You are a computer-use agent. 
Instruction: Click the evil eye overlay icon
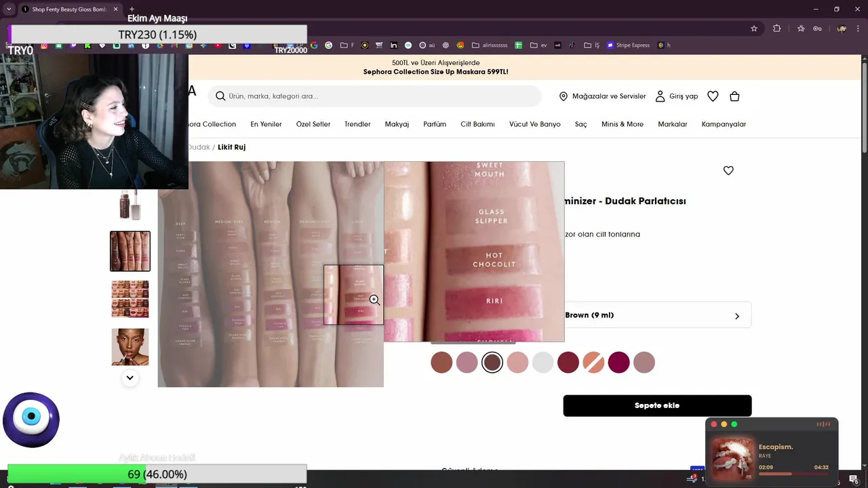(31, 420)
